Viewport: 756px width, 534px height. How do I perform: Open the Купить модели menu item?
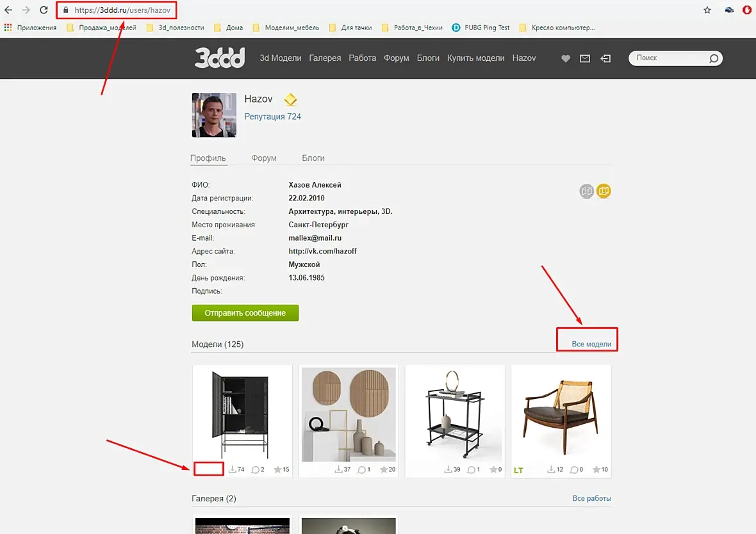coord(476,58)
